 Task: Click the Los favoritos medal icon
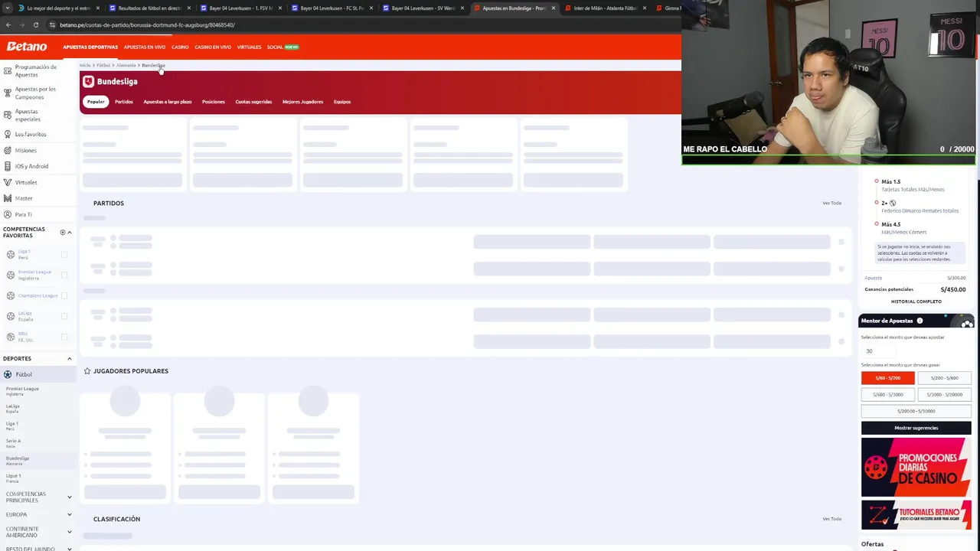click(x=7, y=134)
